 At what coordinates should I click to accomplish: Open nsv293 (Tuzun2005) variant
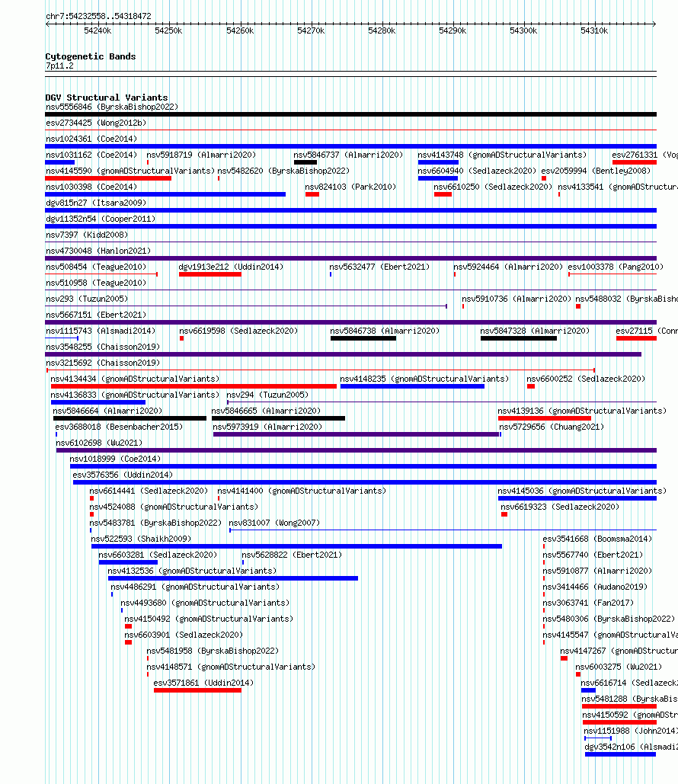point(87,299)
